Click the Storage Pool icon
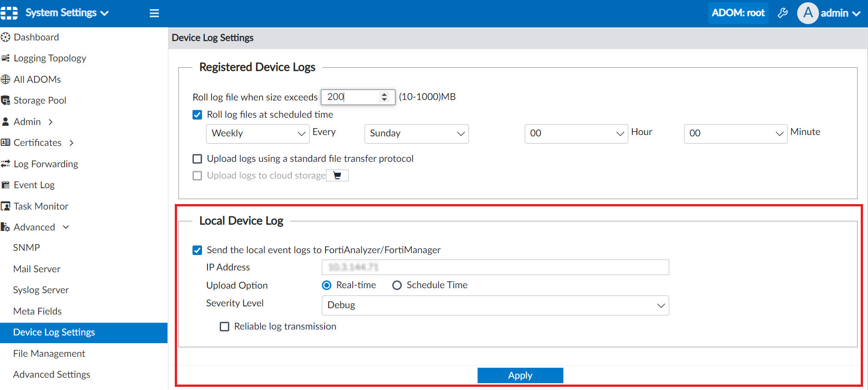868x390 pixels. coord(5,100)
